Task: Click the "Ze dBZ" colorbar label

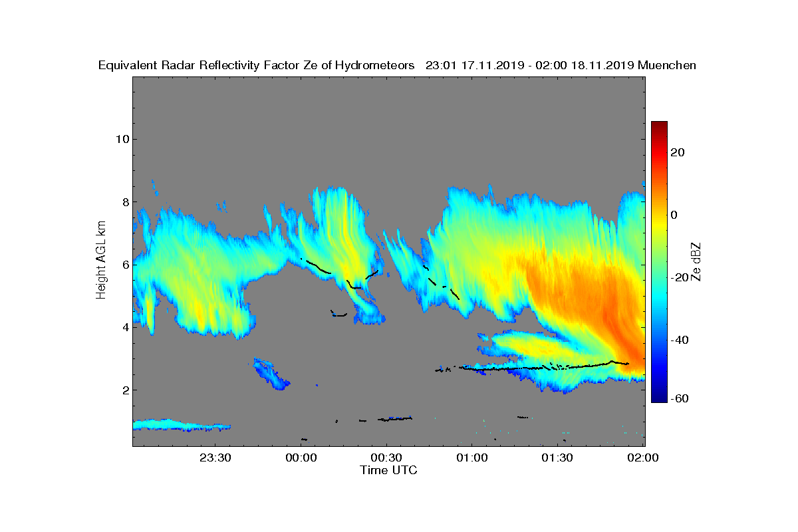Action: [x=697, y=262]
